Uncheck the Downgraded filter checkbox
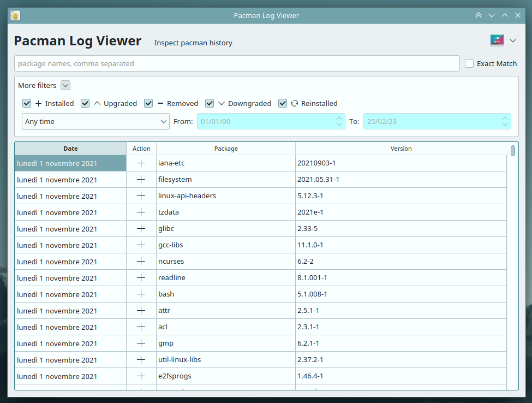Image resolution: width=532 pixels, height=403 pixels. tap(210, 103)
